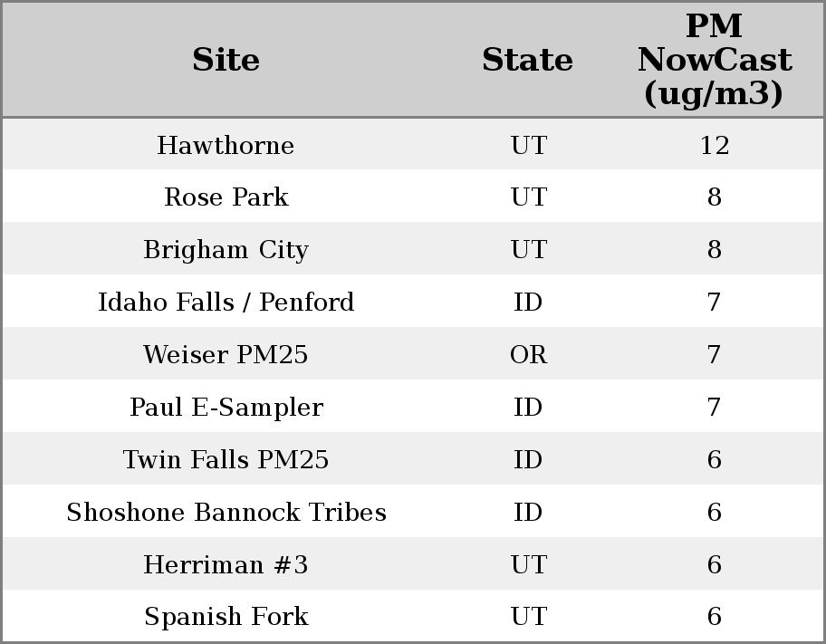This screenshot has height=644, width=826.
Task: Click the ID state cell for Paul E-Sampler
Action: 528,408
